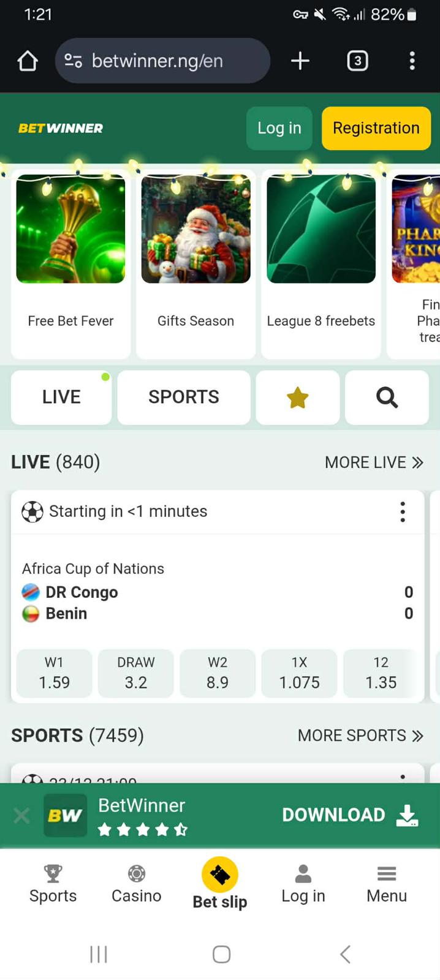This screenshot has width=440, height=980.
Task: Switch to the SPORTS tab
Action: pyautogui.click(x=183, y=397)
